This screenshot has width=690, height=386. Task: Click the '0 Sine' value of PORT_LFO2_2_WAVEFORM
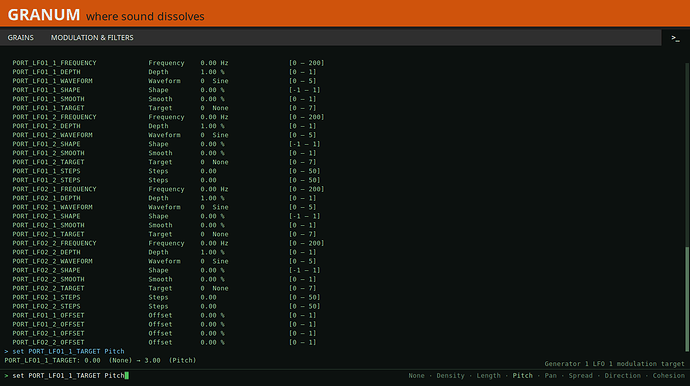(x=214, y=261)
